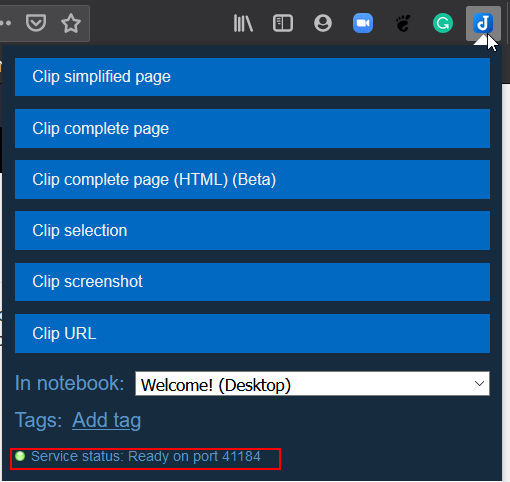Expand notebook list via the chevron arrow

(x=479, y=384)
